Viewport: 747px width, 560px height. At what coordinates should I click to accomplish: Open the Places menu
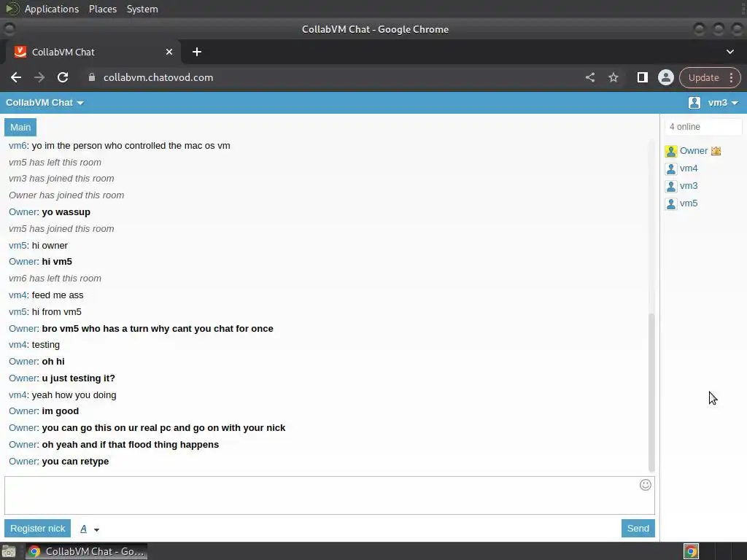click(x=103, y=9)
